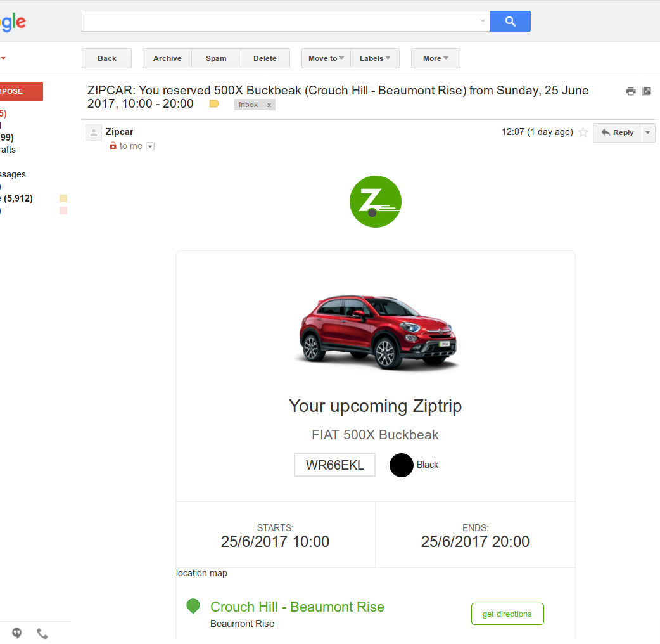Viewport: 660px width, 644px height.
Task: Click the yellow label colour square
Action: click(63, 198)
